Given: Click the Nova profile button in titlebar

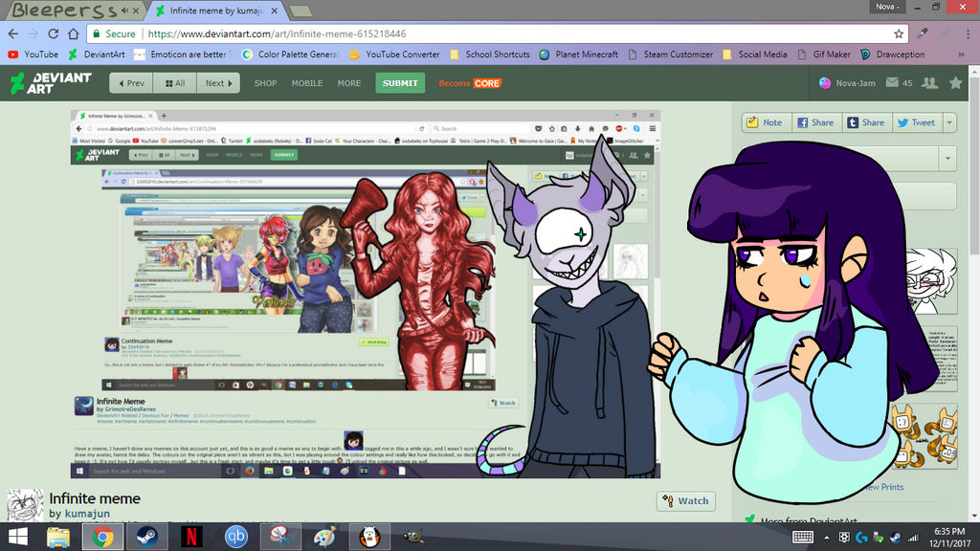Looking at the screenshot, I should 887,7.
